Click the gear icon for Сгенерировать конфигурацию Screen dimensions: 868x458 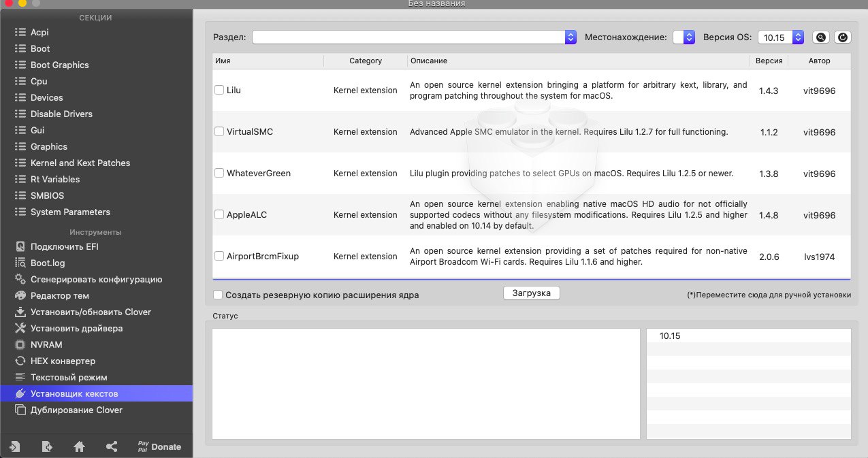[x=20, y=279]
